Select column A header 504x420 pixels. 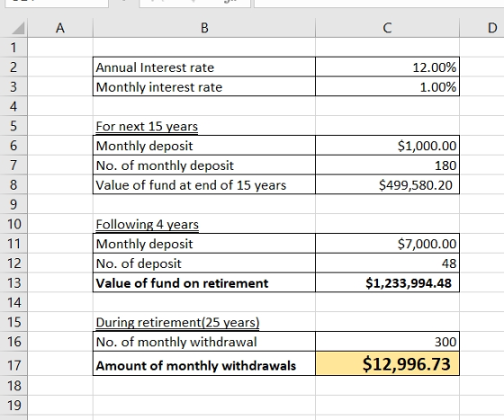click(60, 28)
